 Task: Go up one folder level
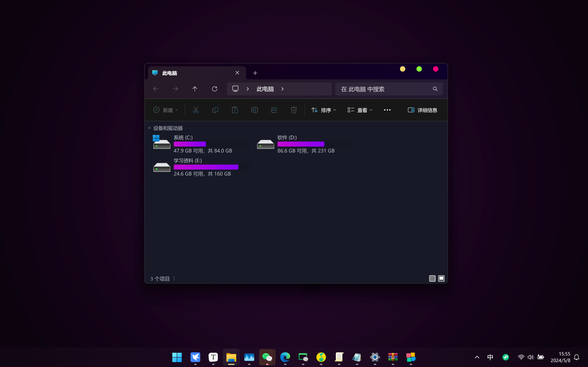pyautogui.click(x=195, y=89)
